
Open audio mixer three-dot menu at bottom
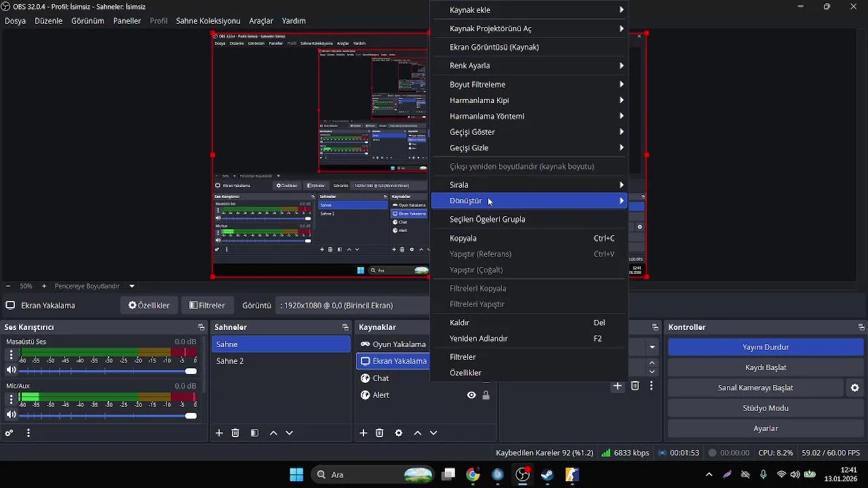click(x=28, y=433)
